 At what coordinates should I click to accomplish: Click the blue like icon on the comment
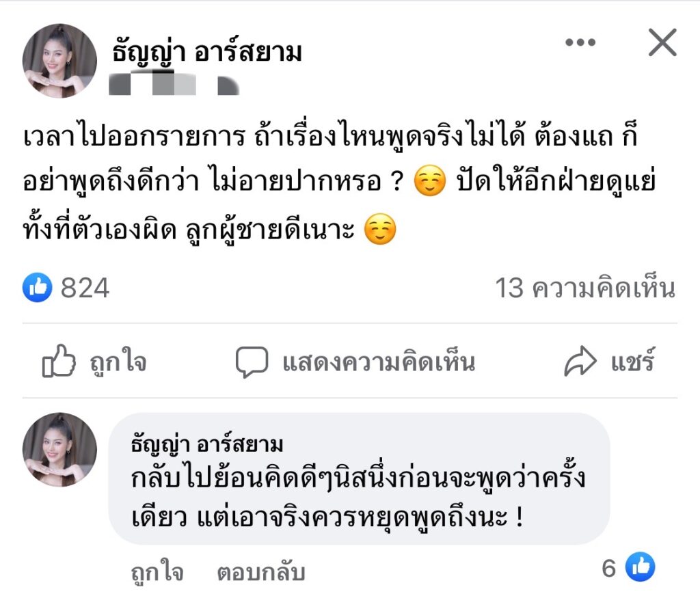pyautogui.click(x=641, y=567)
